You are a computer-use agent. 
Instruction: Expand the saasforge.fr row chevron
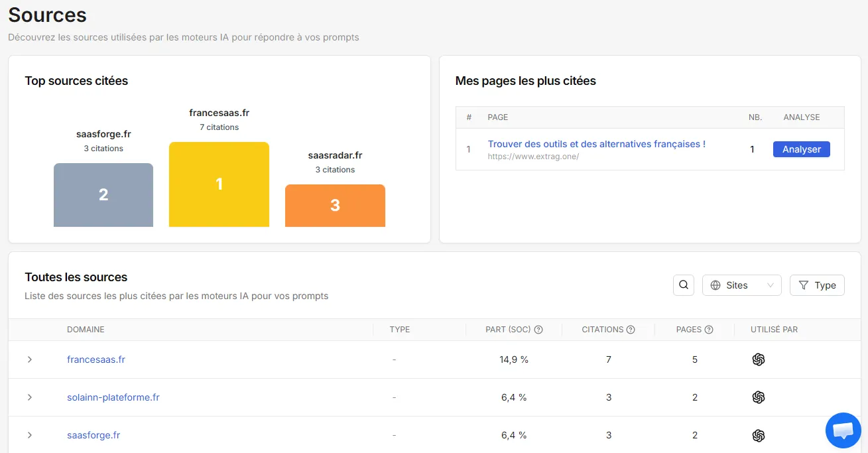click(x=30, y=435)
